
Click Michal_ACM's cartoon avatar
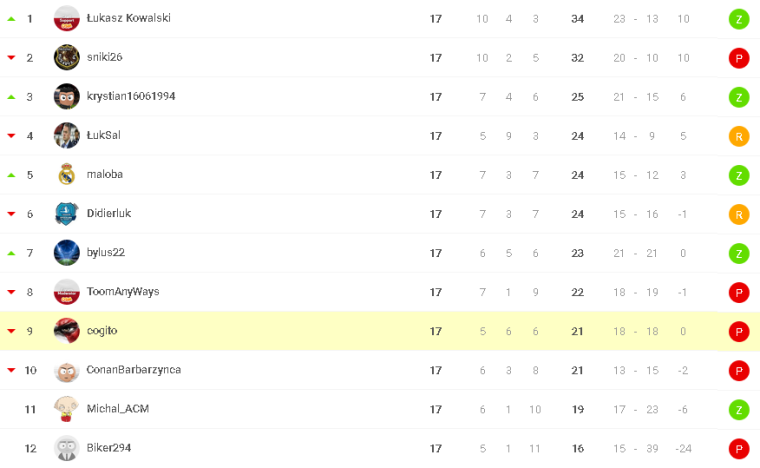pyautogui.click(x=67, y=409)
